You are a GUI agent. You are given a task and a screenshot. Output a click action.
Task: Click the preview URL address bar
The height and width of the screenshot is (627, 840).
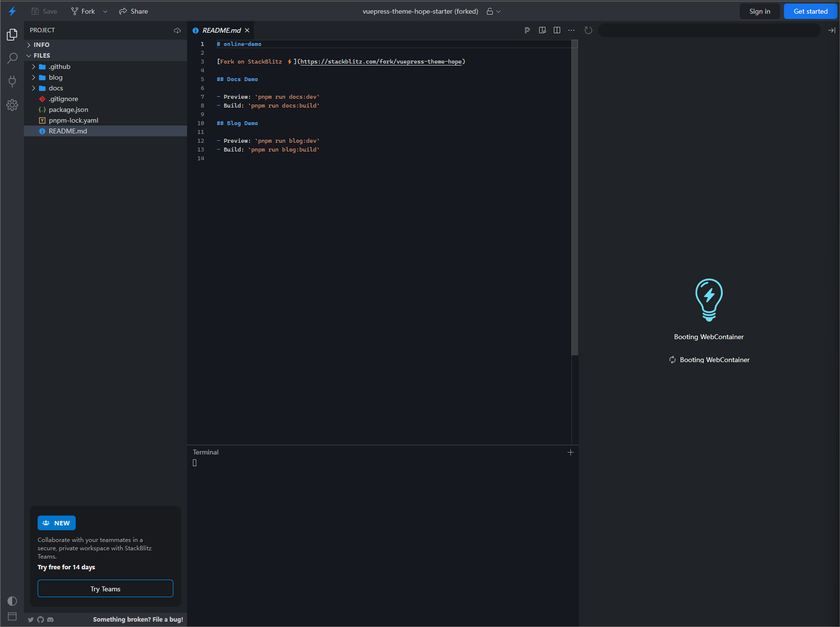pos(709,30)
